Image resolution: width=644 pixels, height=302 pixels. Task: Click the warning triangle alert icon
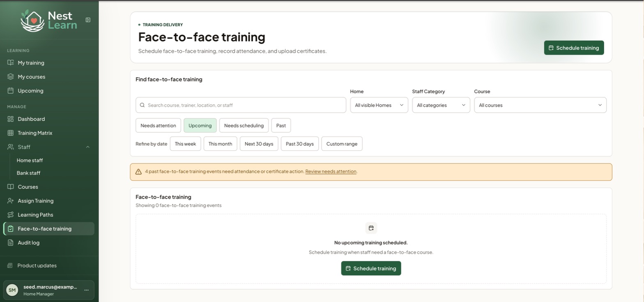click(x=138, y=172)
